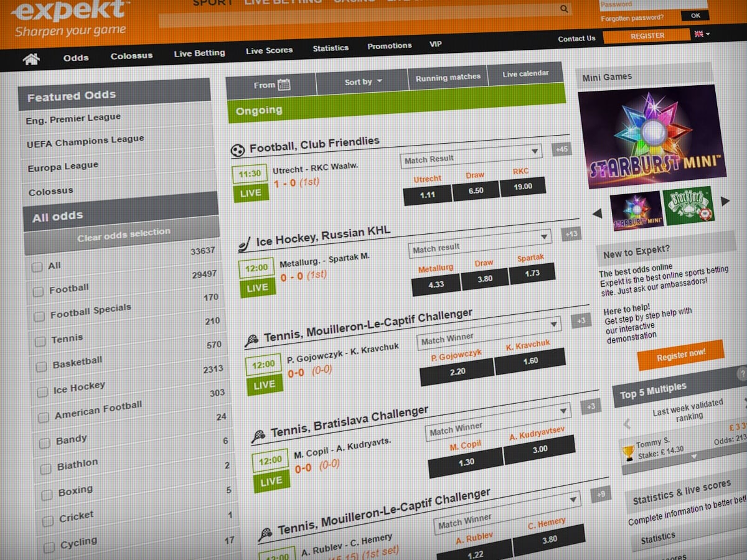
Task: Select the Live Betting menu item
Action: (x=199, y=53)
